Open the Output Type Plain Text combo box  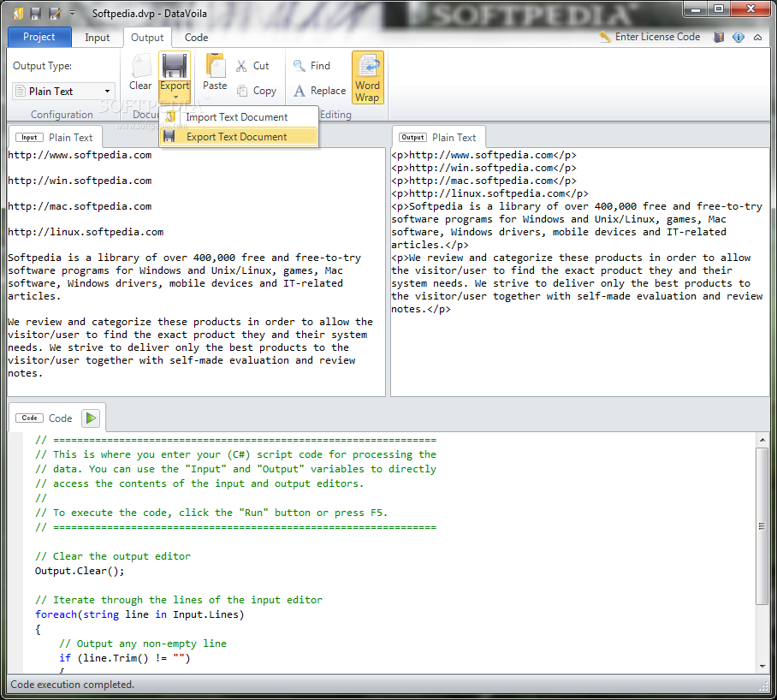pyautogui.click(x=63, y=92)
